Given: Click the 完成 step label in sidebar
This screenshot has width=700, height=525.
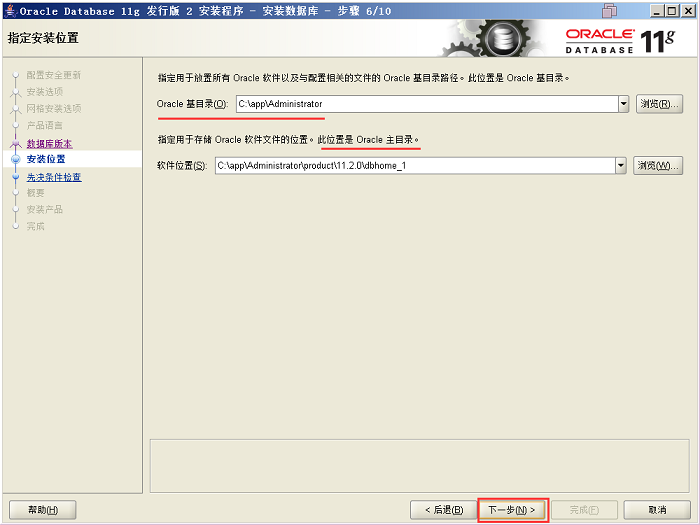Looking at the screenshot, I should pos(35,226).
